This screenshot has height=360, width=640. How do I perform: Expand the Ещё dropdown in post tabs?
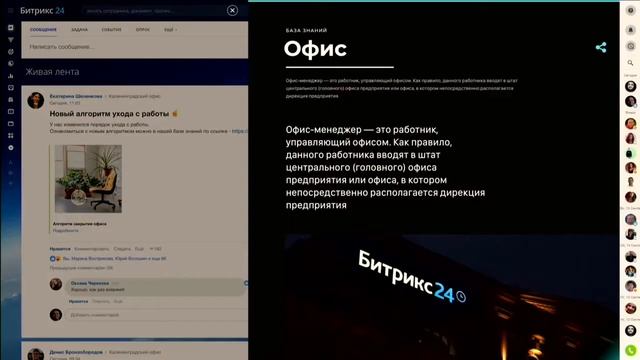click(170, 30)
